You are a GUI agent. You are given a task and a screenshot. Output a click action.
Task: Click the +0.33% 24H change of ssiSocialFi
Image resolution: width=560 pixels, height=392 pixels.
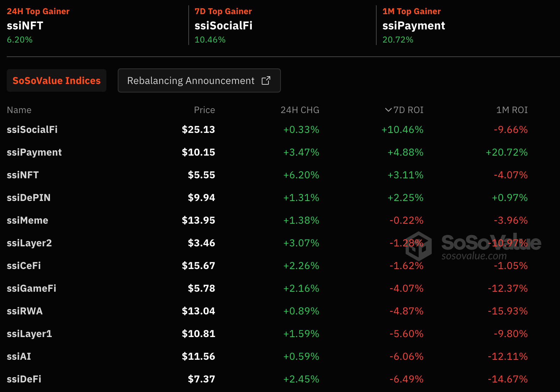301,129
